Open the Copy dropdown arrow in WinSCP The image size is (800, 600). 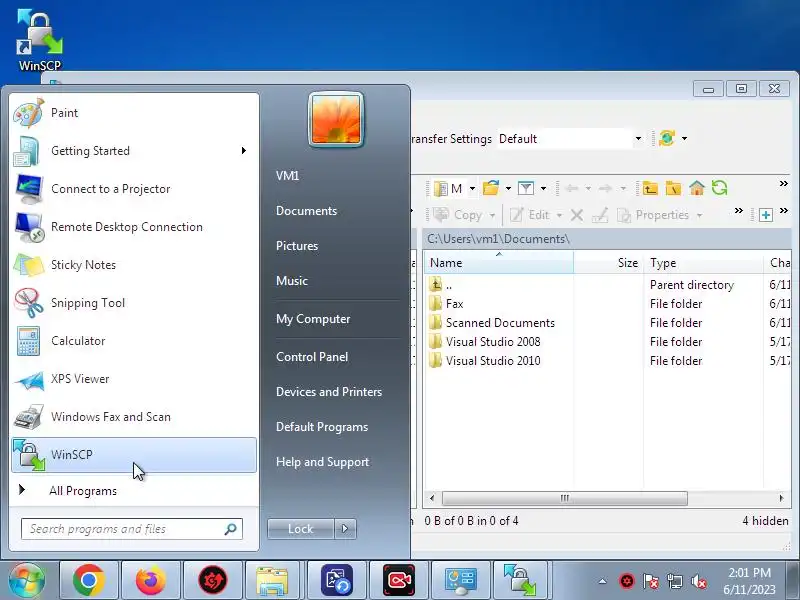(492, 215)
